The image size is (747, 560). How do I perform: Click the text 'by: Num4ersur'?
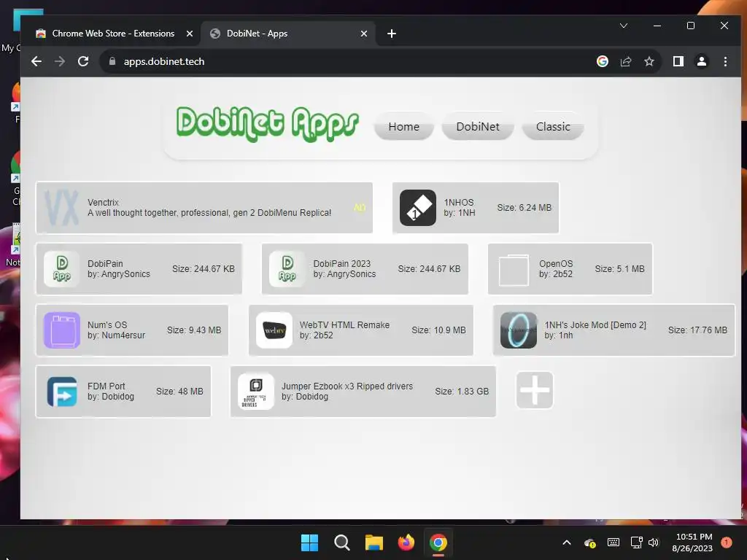click(x=116, y=335)
